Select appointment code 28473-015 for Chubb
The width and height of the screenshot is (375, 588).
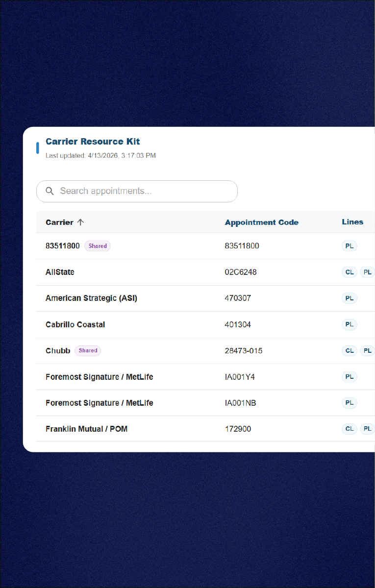click(244, 350)
